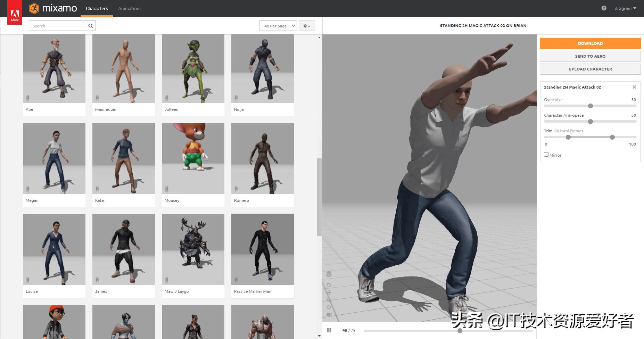Enable the Mirror checkbox
Screen dimensions: 644x339
pos(546,155)
